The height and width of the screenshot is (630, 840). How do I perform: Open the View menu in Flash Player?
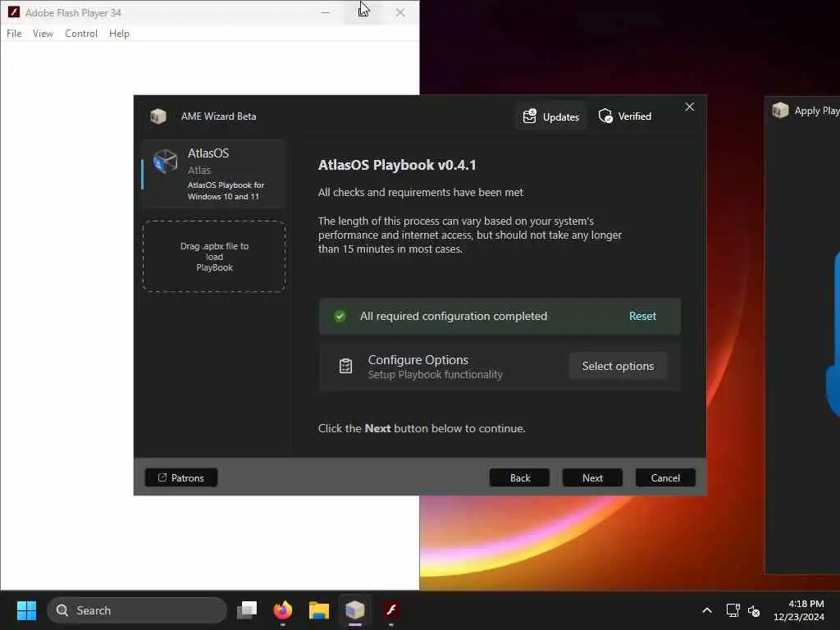[x=43, y=33]
